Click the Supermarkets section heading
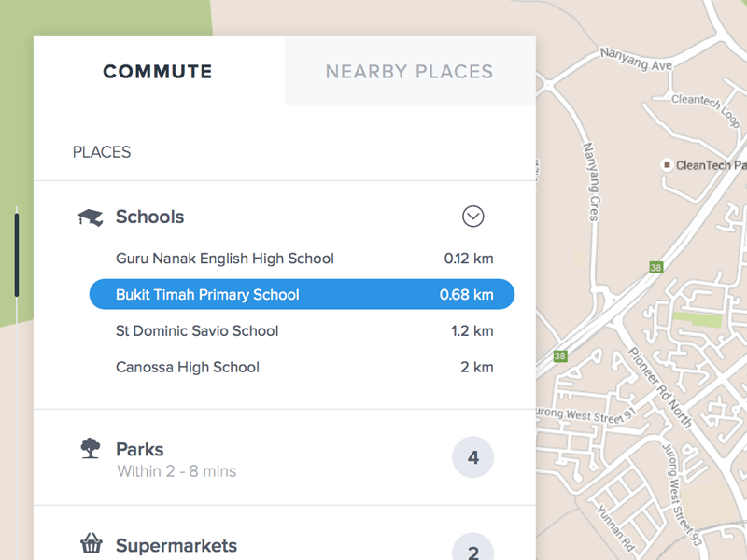 tap(176, 546)
